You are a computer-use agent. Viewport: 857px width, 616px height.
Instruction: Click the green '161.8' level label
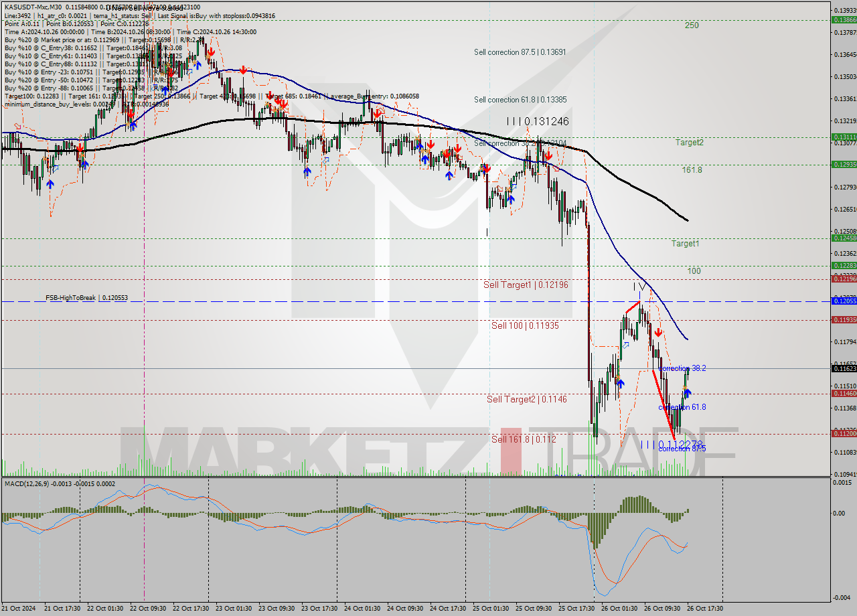coord(692,170)
